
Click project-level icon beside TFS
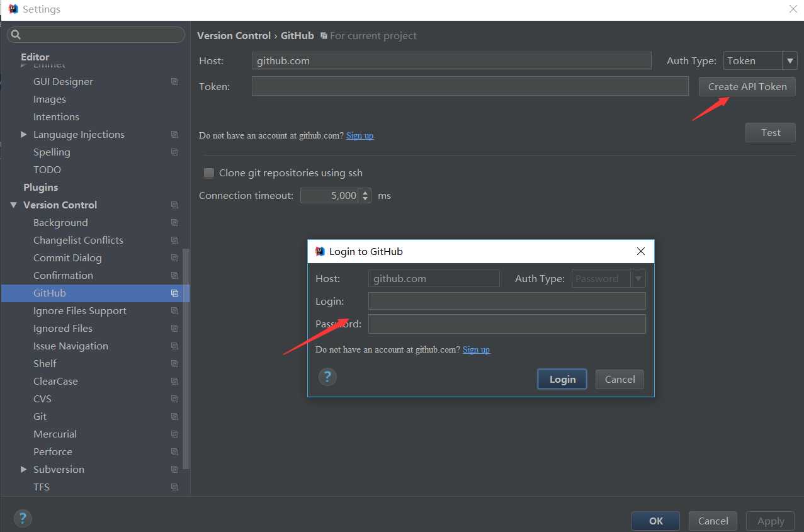point(174,487)
